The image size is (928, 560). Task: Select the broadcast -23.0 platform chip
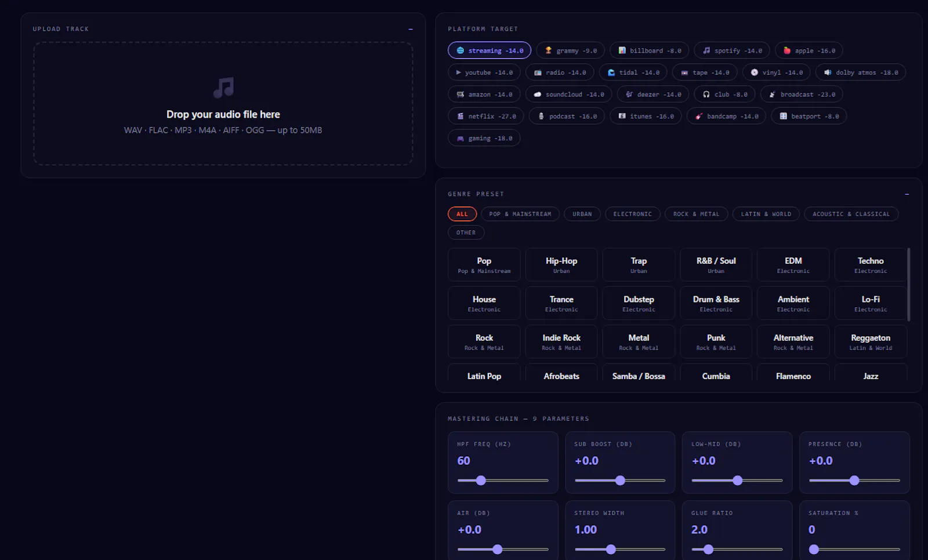pos(802,94)
